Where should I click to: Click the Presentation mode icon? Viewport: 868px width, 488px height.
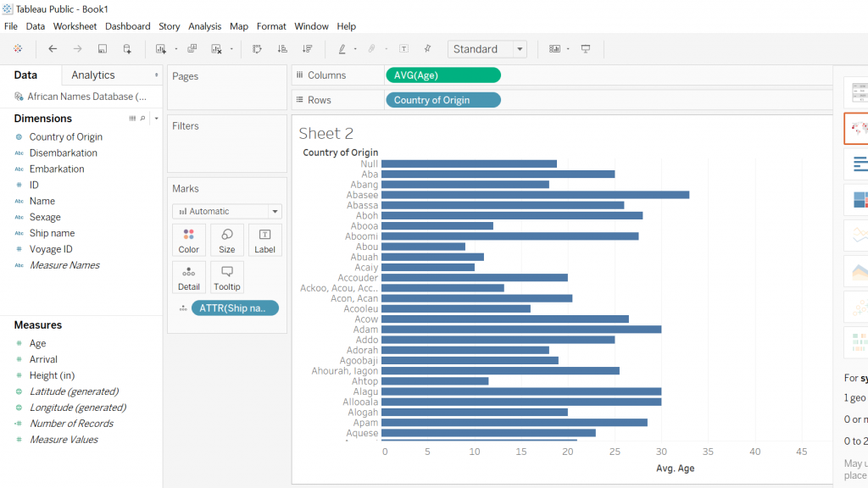585,49
